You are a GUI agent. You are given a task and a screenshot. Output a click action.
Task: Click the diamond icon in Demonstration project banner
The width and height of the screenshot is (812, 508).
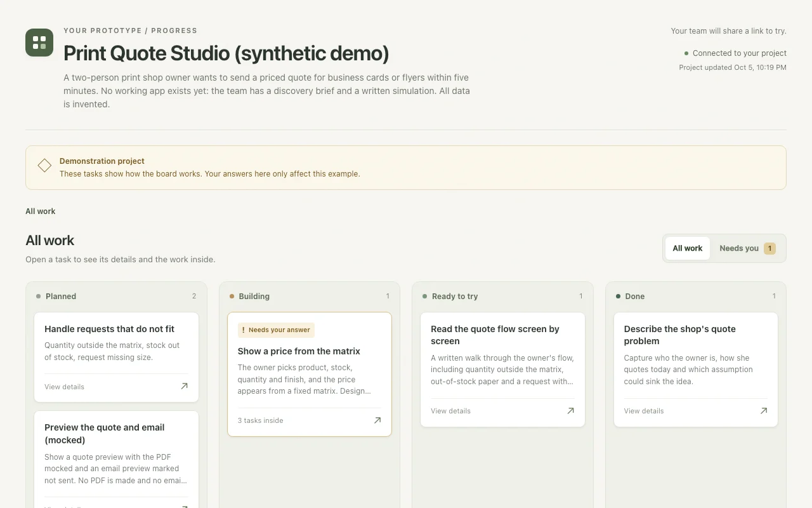pyautogui.click(x=44, y=166)
